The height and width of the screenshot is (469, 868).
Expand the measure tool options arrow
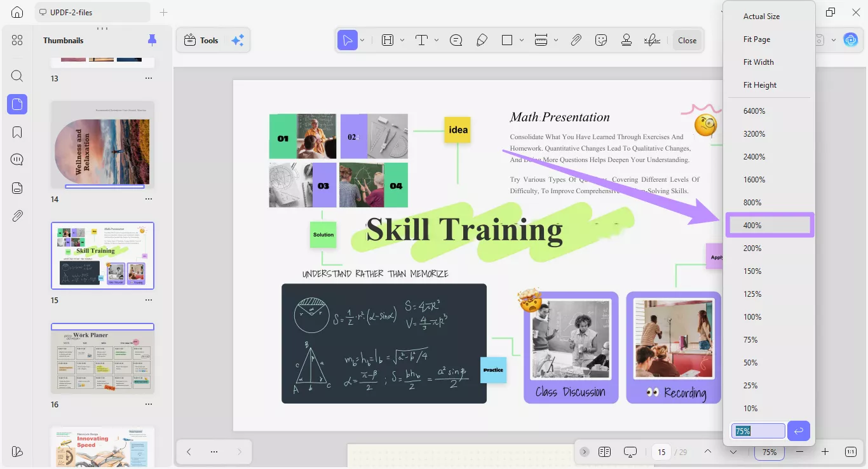tap(556, 40)
